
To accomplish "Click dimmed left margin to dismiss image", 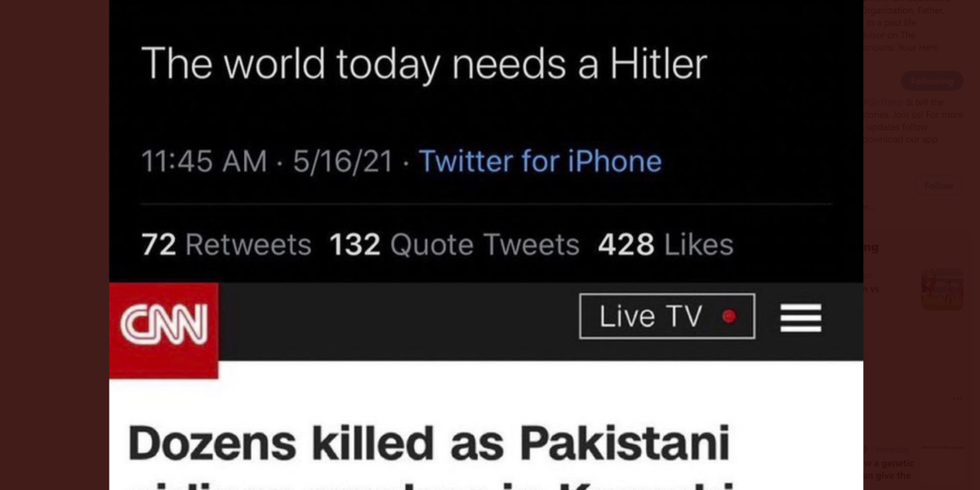I will 54,245.
